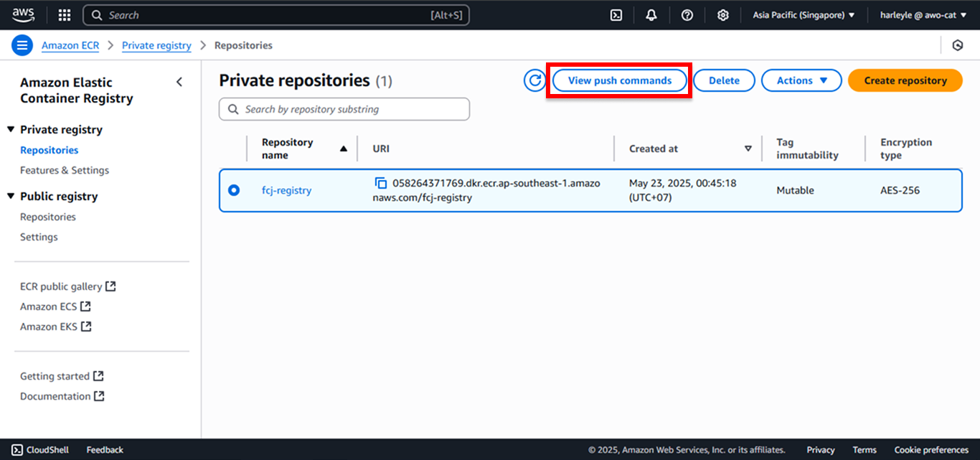The image size is (980, 460).
Task: Open Cookie preferences in footer
Action: [x=931, y=450]
